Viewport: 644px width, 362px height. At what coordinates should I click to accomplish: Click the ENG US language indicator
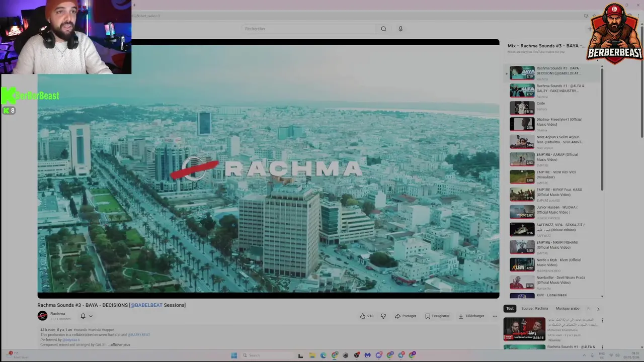(602, 355)
